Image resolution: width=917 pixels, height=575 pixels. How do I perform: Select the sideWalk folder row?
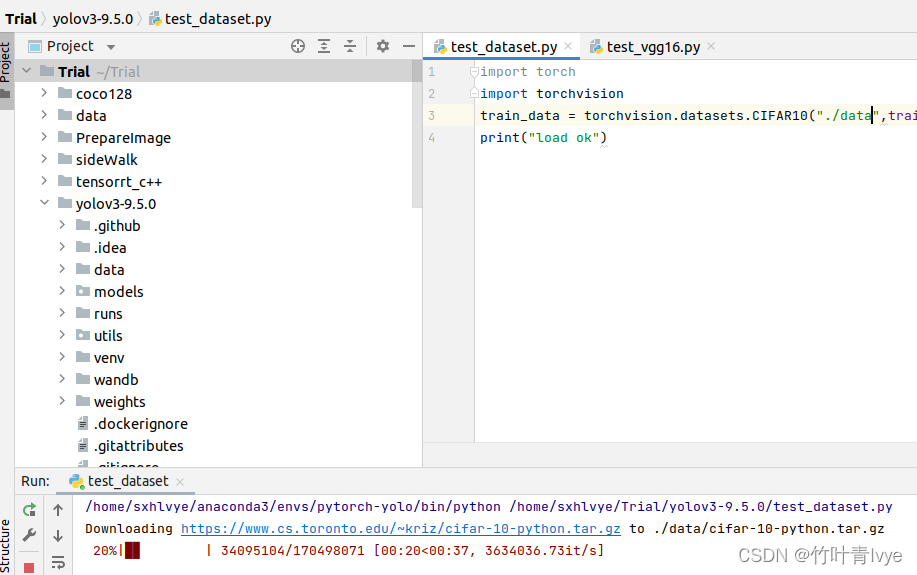coord(218,160)
